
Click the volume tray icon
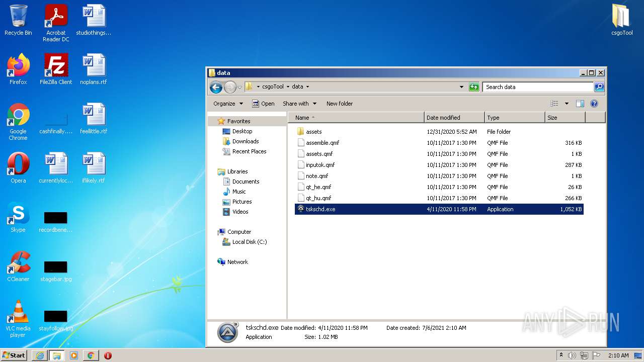coord(572,355)
